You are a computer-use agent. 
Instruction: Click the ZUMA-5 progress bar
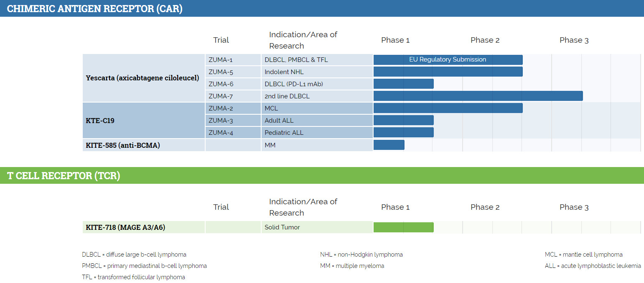coord(448,72)
